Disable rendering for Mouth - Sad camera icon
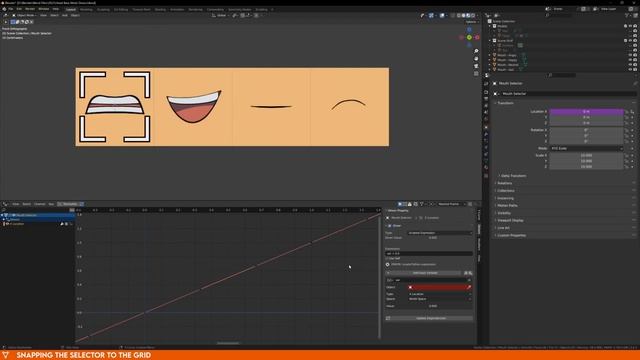The image size is (640, 360). pyautogui.click(x=635, y=70)
